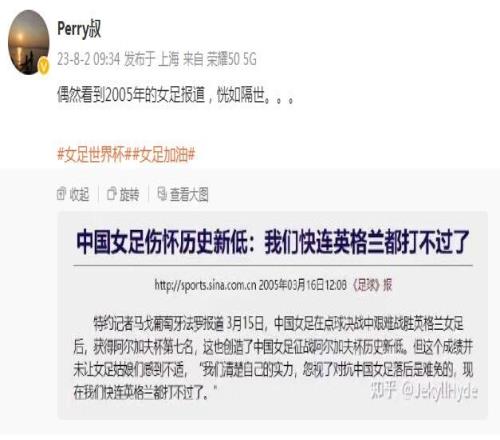
Task: Click the 旋转 rotate icon
Action: pyautogui.click(x=111, y=194)
